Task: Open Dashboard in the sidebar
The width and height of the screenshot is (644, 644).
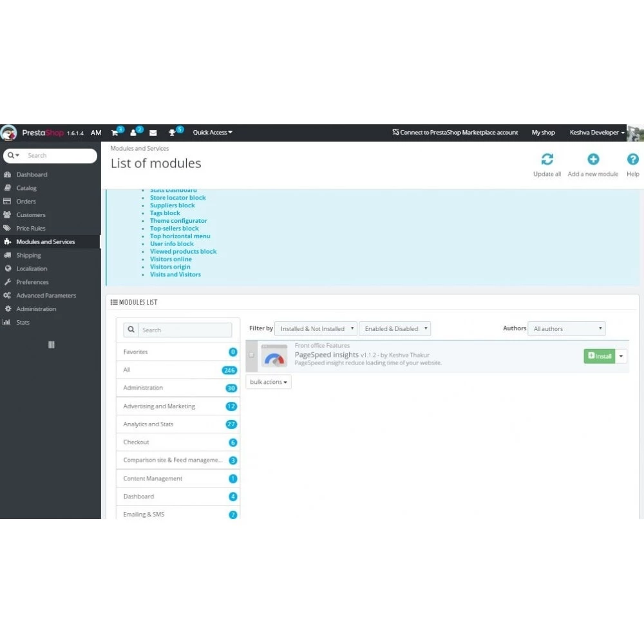Action: point(32,175)
